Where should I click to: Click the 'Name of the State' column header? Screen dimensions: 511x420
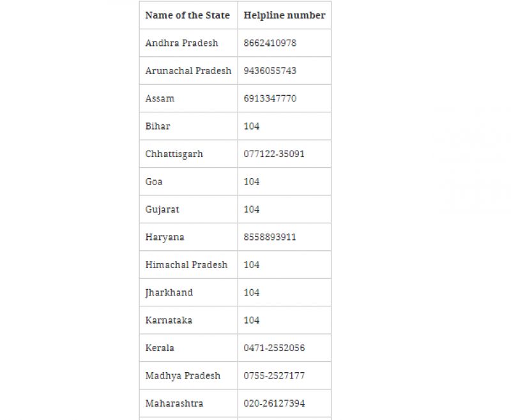pos(187,15)
